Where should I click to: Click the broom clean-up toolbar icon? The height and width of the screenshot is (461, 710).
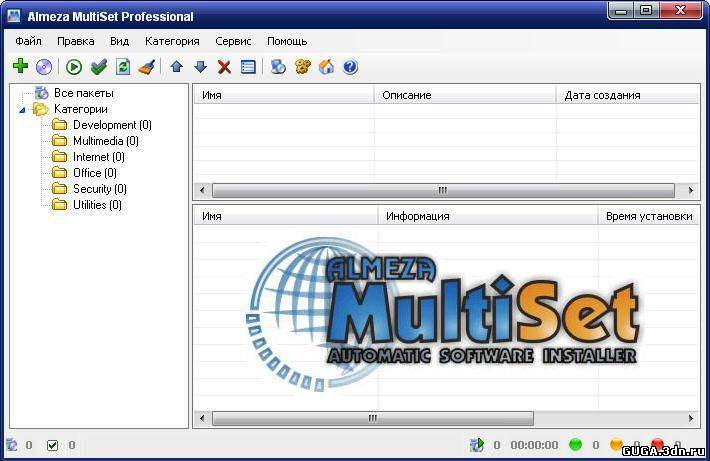[x=147, y=67]
